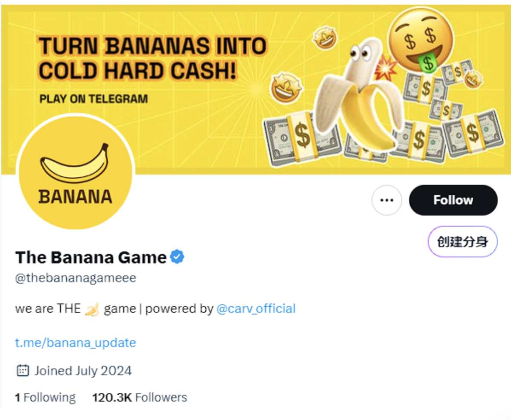Open the more options ellipsis menu
The height and width of the screenshot is (420, 511).
click(x=386, y=200)
